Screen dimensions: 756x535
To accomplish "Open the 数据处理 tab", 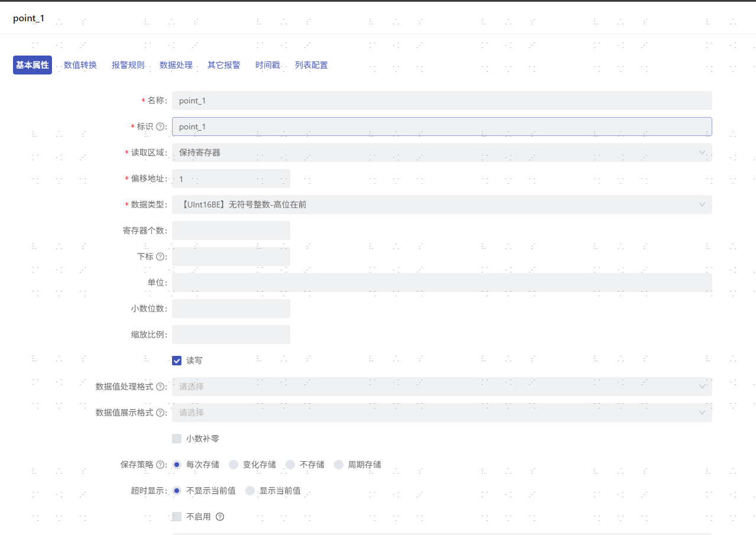I will click(x=176, y=65).
